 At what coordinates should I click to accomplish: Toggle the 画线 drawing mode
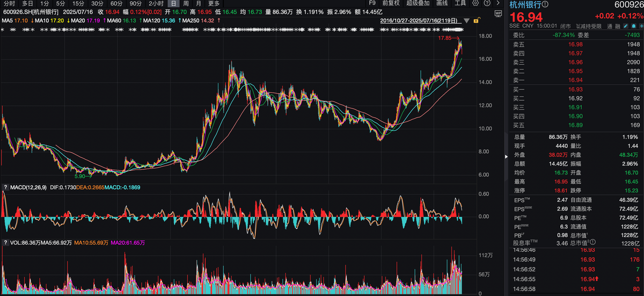[x=442, y=3]
